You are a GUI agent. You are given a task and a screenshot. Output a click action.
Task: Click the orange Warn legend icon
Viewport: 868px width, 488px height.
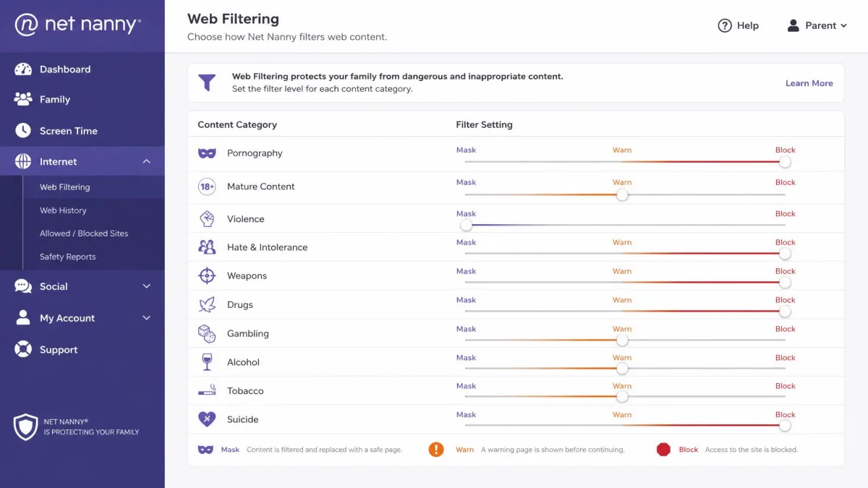pyautogui.click(x=436, y=449)
